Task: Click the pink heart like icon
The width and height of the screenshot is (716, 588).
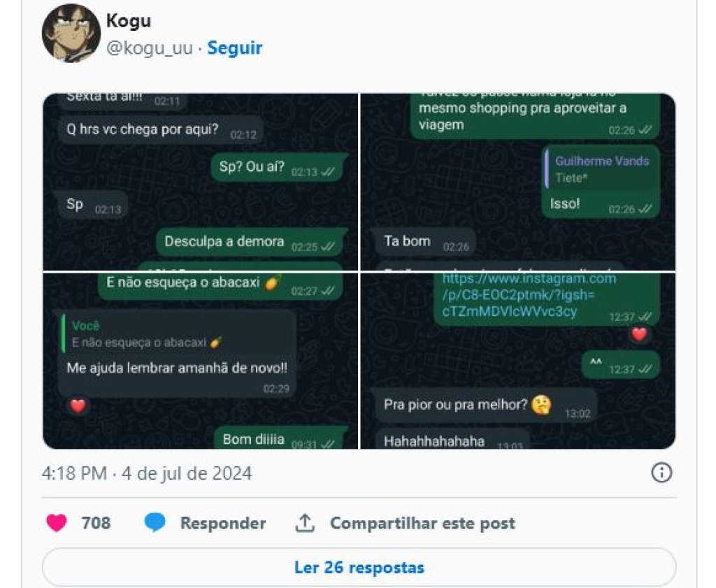Action: [x=57, y=523]
